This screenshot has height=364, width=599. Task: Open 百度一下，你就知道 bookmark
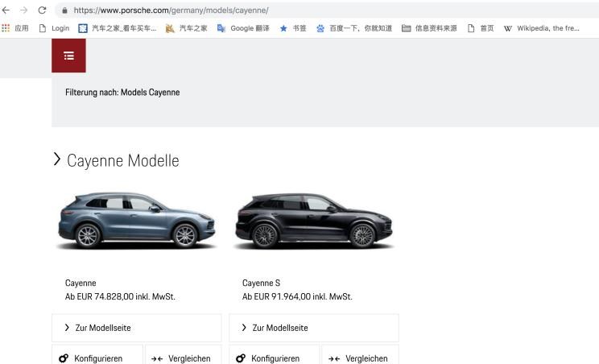354,28
